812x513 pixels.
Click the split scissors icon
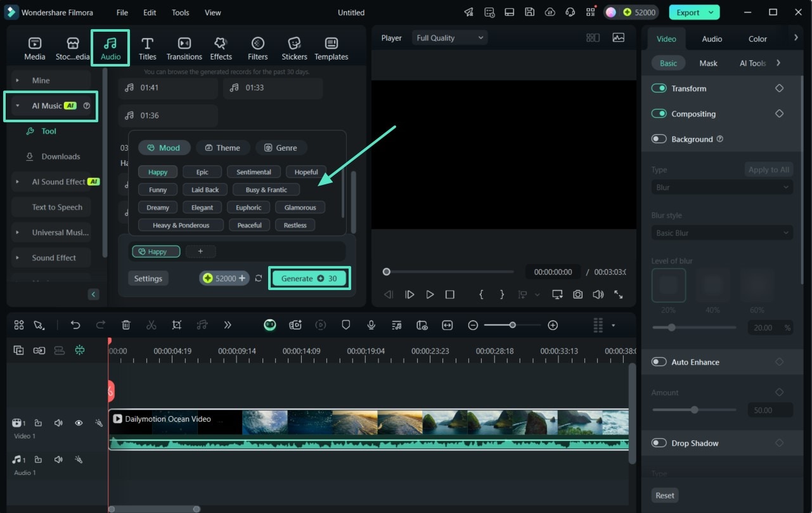(151, 325)
